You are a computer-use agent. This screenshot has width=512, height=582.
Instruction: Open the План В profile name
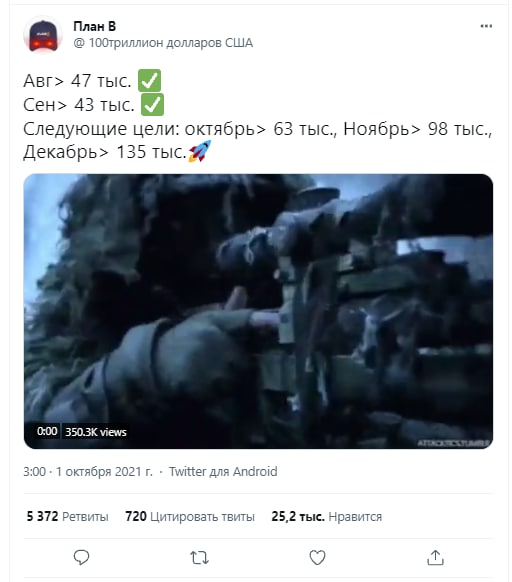pos(95,26)
